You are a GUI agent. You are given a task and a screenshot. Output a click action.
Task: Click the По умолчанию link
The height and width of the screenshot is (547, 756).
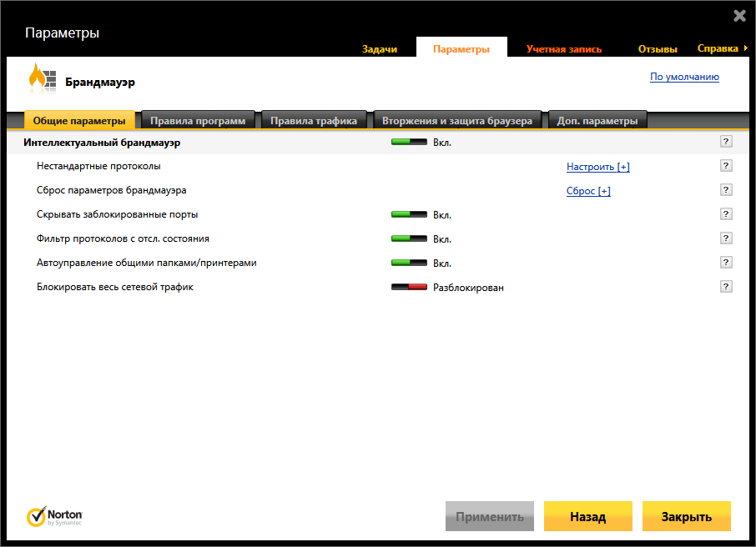pyautogui.click(x=684, y=77)
